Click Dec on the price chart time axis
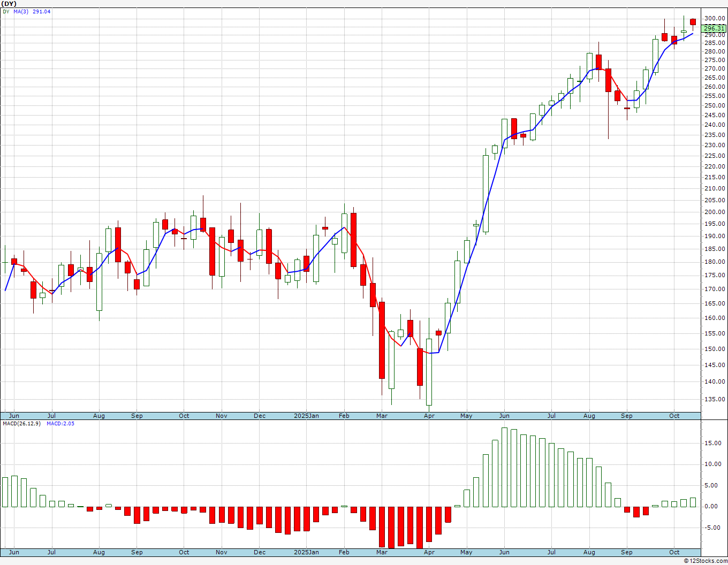This screenshot has width=728, height=565. [260, 416]
